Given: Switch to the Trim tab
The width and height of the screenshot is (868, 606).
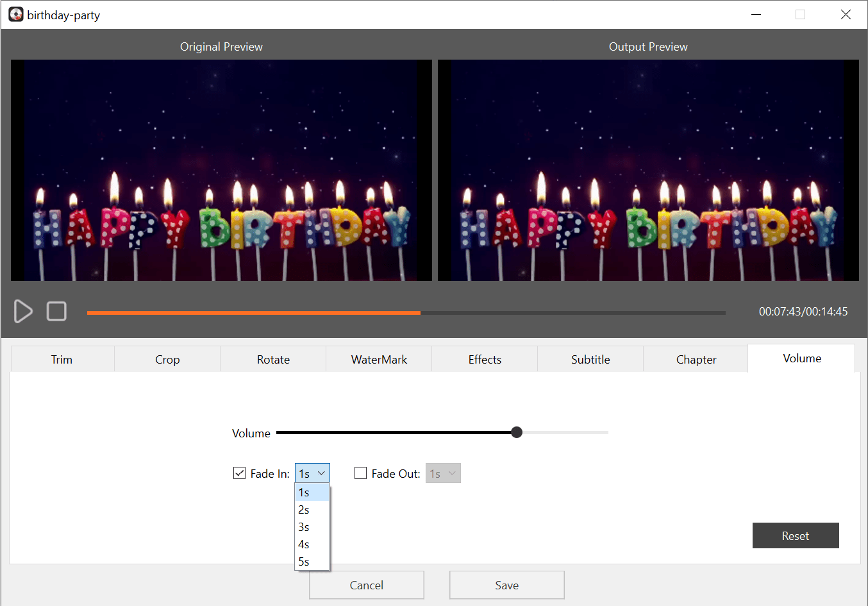Looking at the screenshot, I should tap(62, 359).
